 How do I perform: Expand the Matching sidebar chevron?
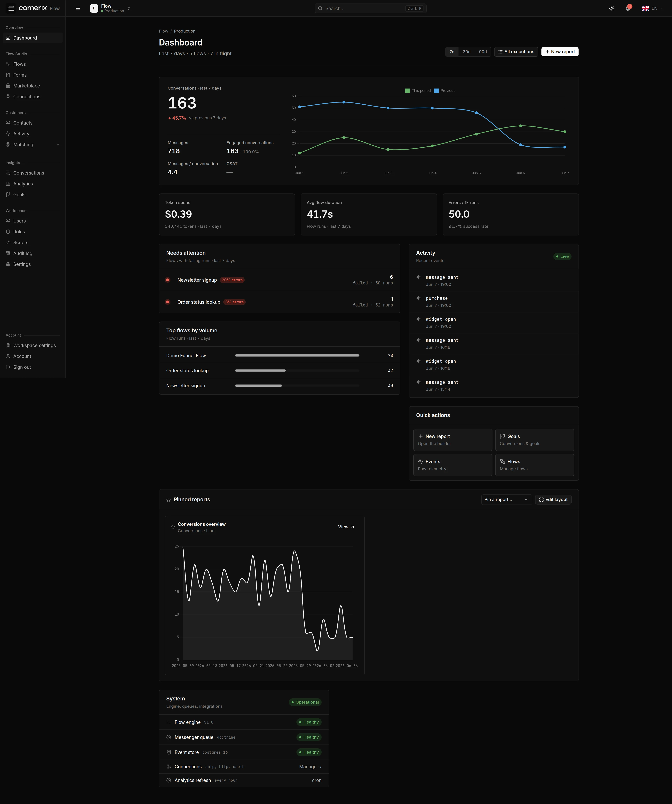[58, 145]
